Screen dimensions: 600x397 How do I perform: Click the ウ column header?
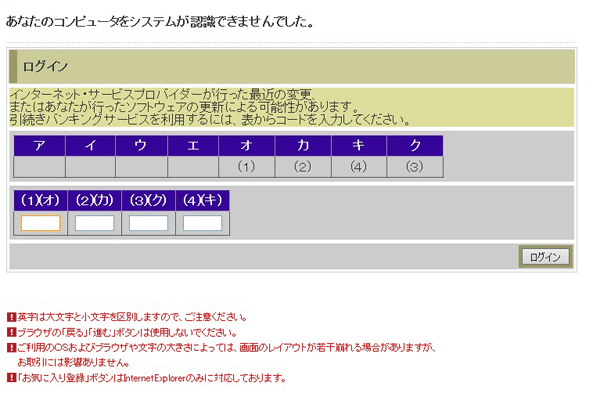coord(141,145)
